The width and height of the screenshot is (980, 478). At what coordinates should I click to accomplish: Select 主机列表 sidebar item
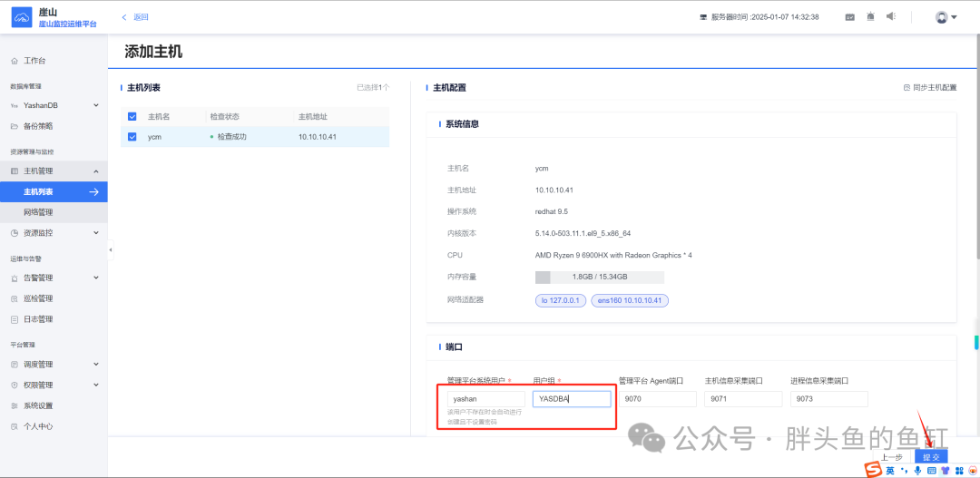(54, 191)
